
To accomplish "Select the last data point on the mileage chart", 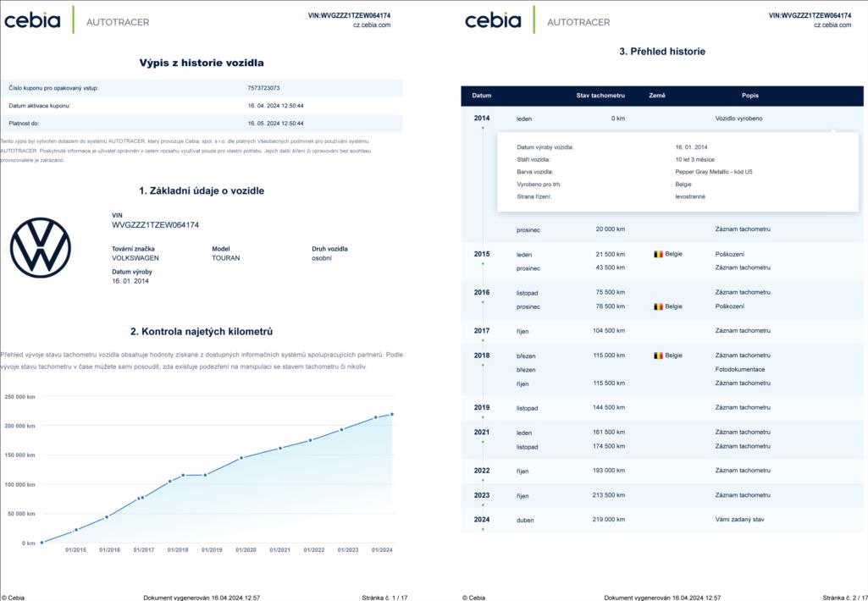I will click(392, 414).
